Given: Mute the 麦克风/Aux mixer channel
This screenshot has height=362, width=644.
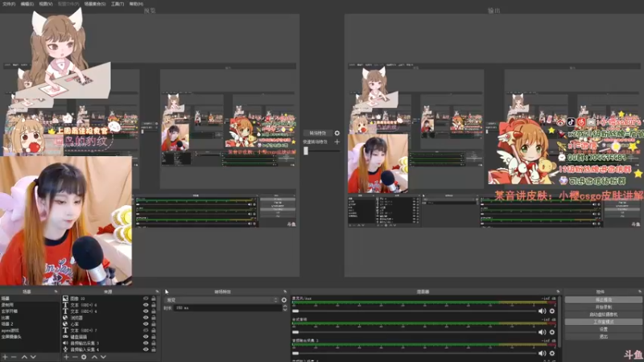Looking at the screenshot, I should pyautogui.click(x=542, y=311).
